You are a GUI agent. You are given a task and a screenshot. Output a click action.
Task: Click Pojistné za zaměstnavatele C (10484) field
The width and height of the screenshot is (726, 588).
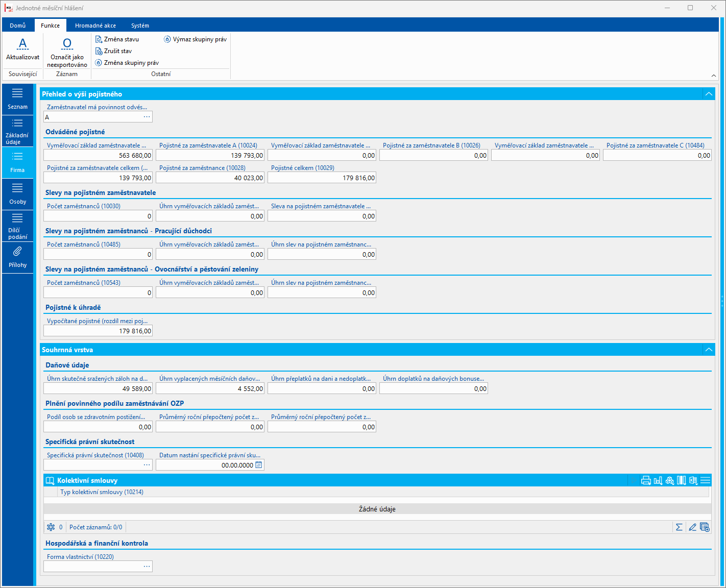pyautogui.click(x=657, y=155)
